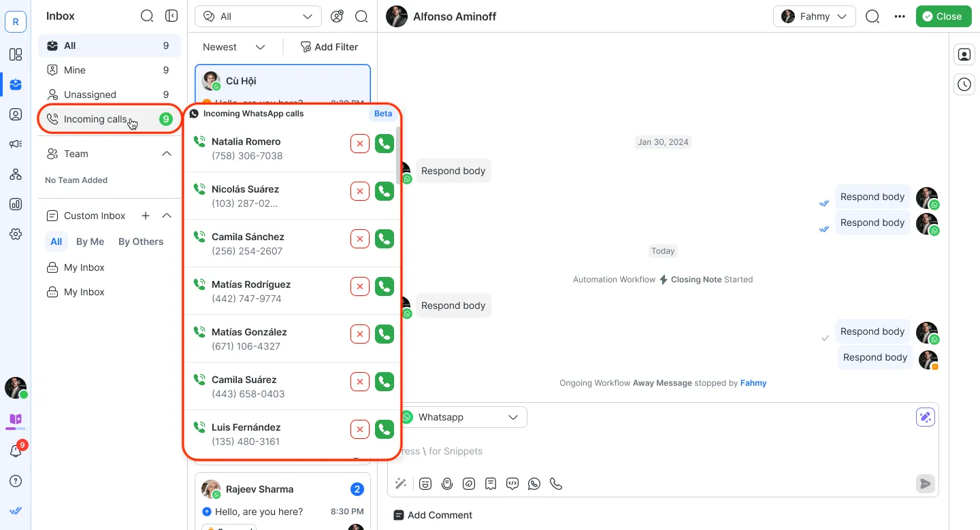
Task: Accept the call from Natalia Romero
Action: (385, 144)
